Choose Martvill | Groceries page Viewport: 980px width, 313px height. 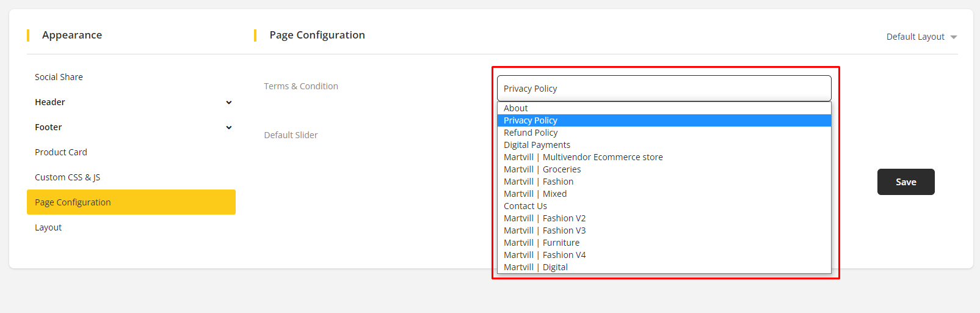point(542,169)
